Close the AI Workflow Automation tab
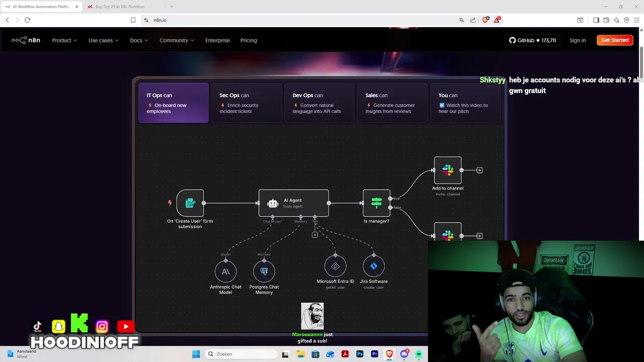Image resolution: width=644 pixels, height=362 pixels. 77,7
